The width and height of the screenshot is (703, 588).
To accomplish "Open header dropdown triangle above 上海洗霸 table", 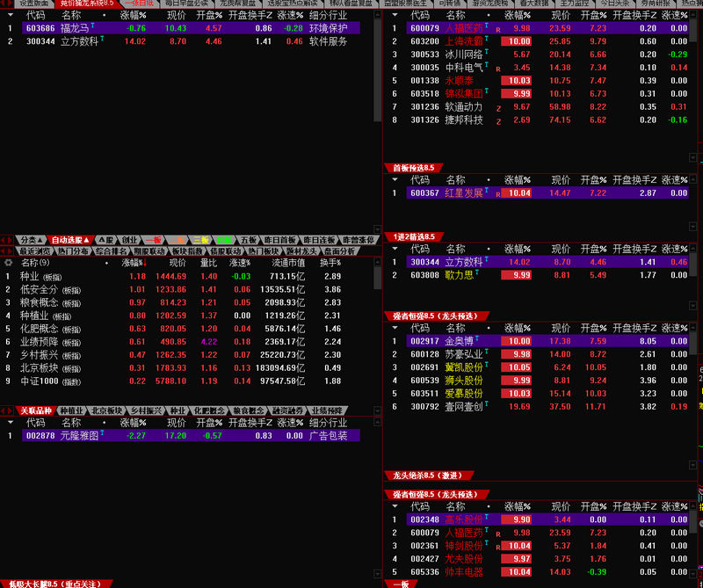I will [395, 15].
